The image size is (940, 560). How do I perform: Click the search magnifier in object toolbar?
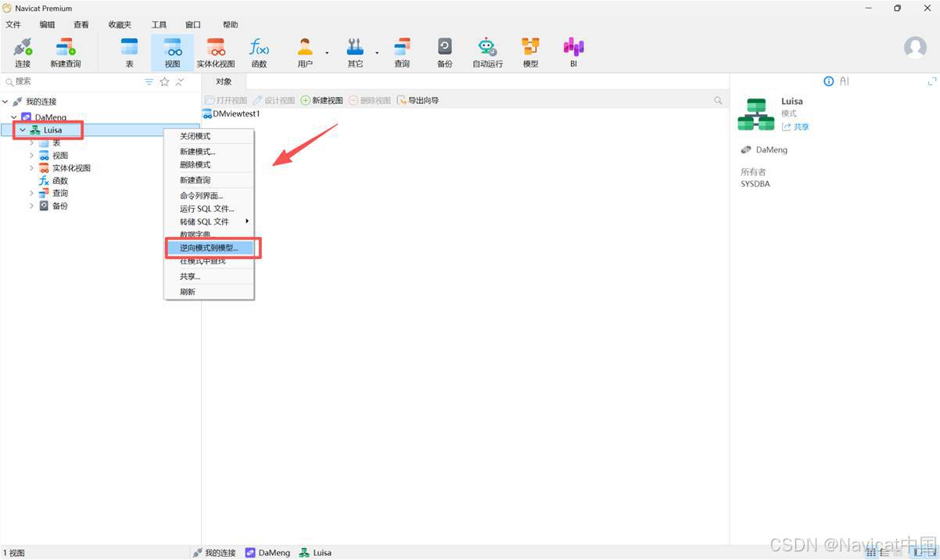point(718,100)
